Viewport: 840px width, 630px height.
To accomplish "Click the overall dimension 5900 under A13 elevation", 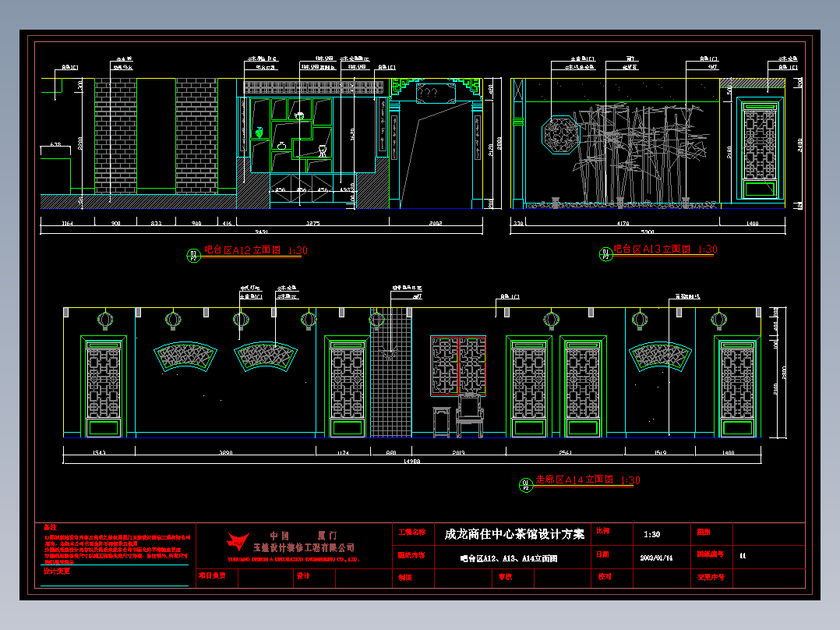I will pyautogui.click(x=647, y=232).
